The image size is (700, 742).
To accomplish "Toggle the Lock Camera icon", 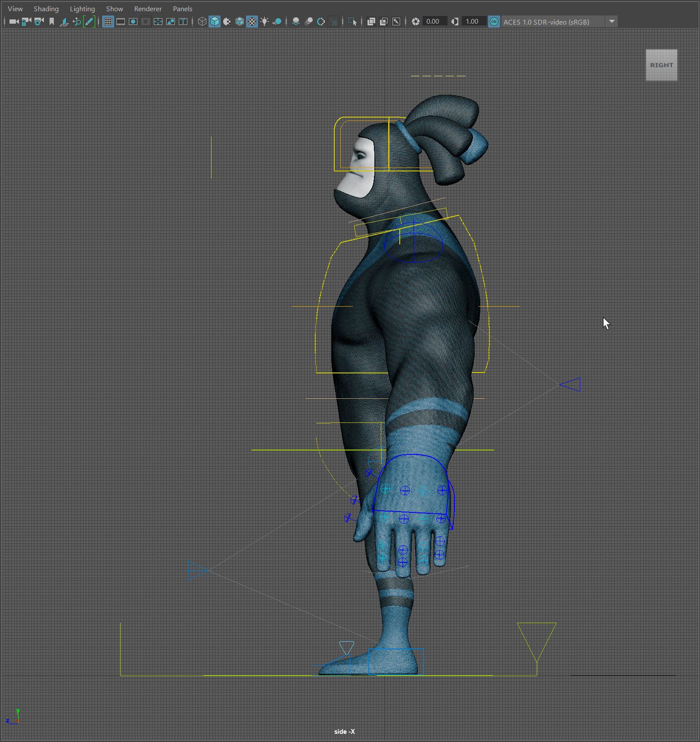I will tap(26, 22).
